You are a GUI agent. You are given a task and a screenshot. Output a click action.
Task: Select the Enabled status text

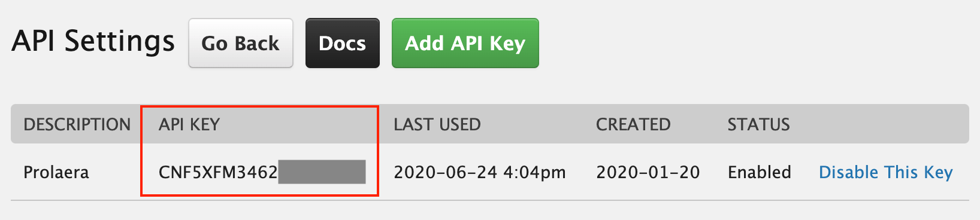[x=760, y=172]
